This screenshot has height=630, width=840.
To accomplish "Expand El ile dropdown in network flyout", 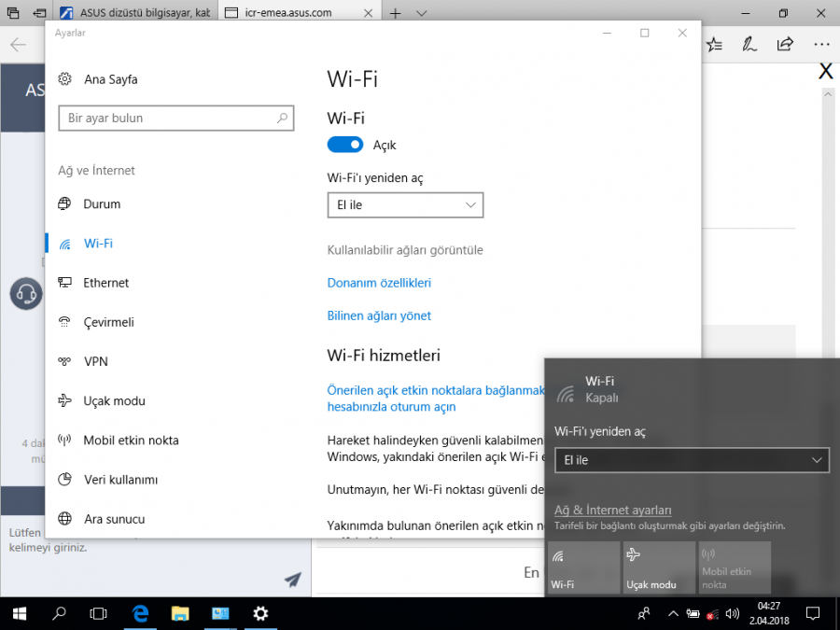I will tap(692, 460).
